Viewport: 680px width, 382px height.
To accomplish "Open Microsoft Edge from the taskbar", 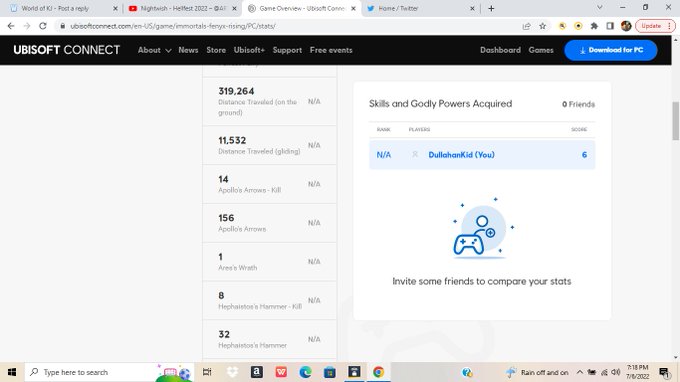I will (305, 372).
